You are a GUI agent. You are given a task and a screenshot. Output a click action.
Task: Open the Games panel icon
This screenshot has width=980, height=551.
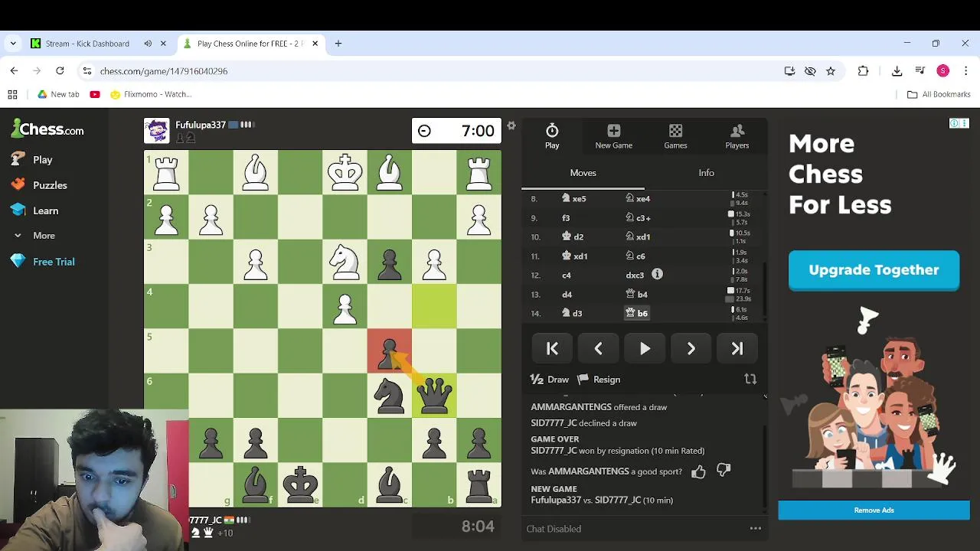[x=675, y=136]
